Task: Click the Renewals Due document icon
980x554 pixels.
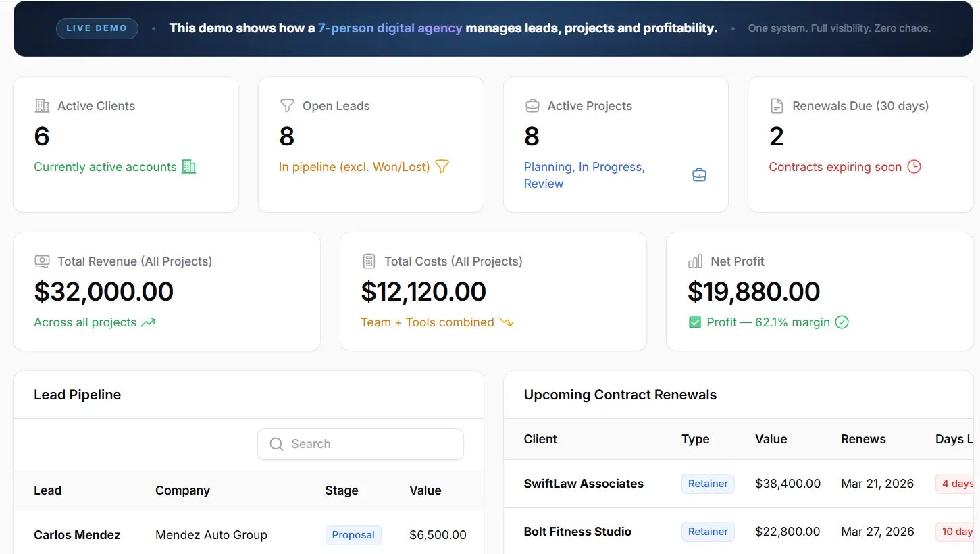Action: pos(776,105)
